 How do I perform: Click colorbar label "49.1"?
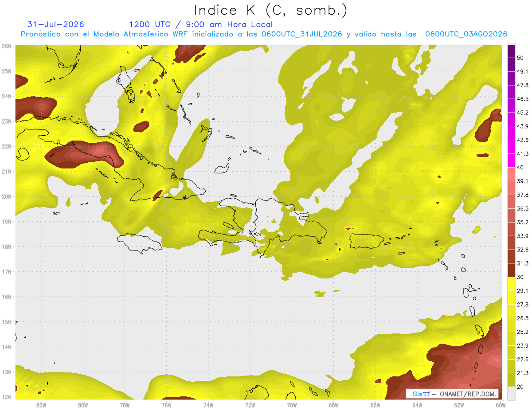tap(523, 71)
